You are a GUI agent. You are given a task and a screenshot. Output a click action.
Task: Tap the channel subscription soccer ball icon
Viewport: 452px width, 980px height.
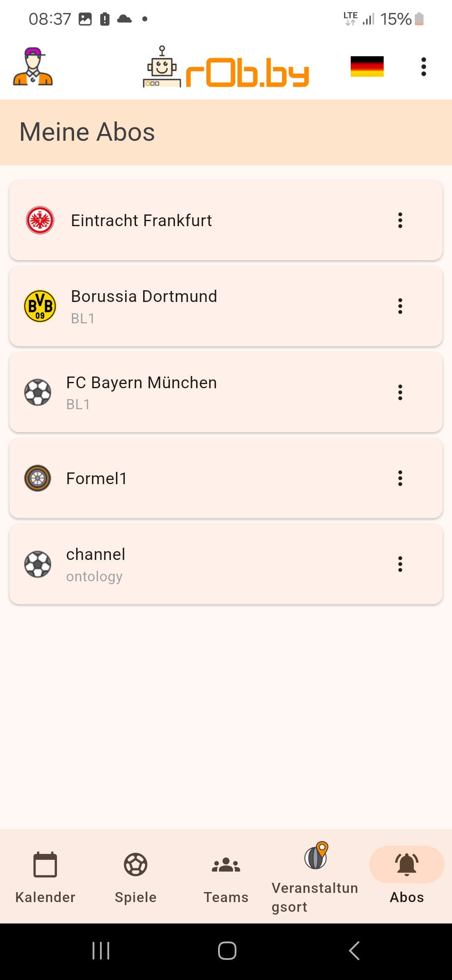(38, 564)
